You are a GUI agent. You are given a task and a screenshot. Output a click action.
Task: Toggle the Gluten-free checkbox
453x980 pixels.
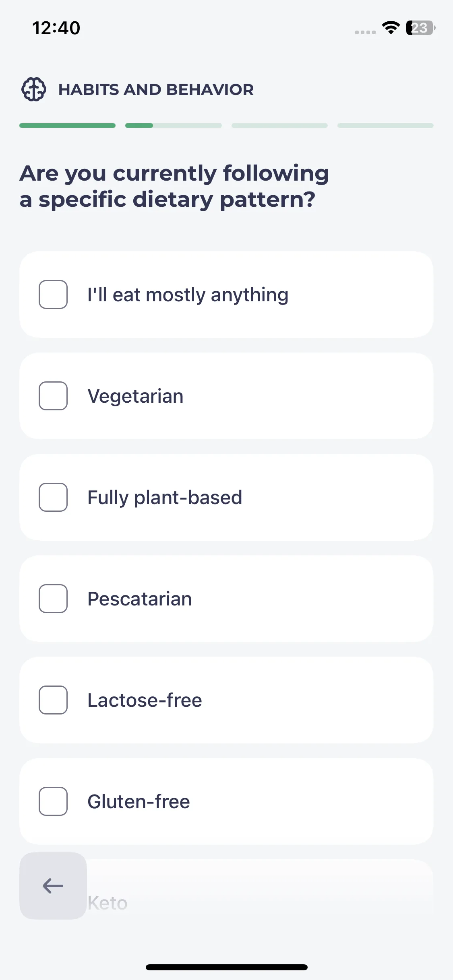(x=53, y=801)
